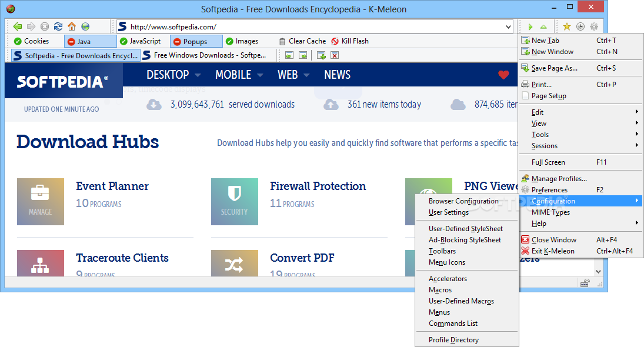Click the Stop loading icon
The height and width of the screenshot is (347, 644).
point(45,26)
